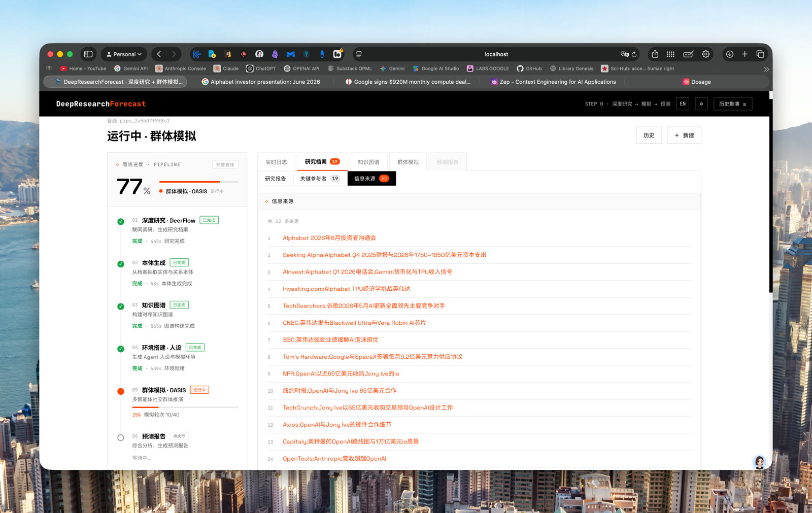Open the GitHub bookmark

[529, 69]
